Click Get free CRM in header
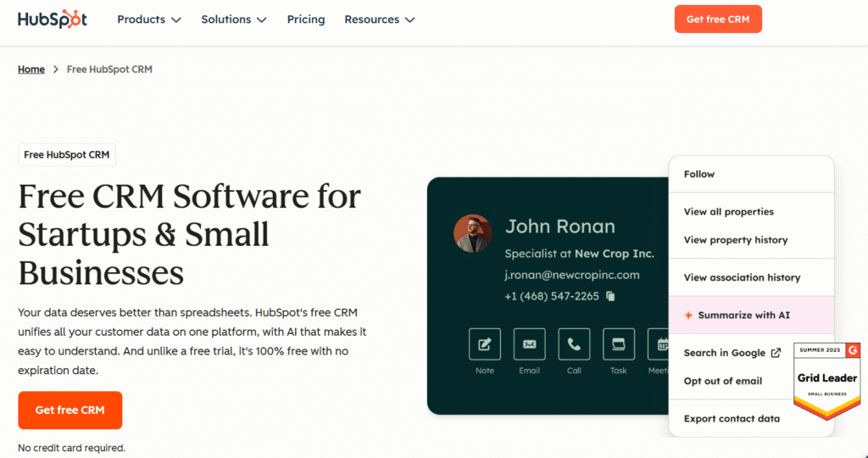 pos(718,19)
